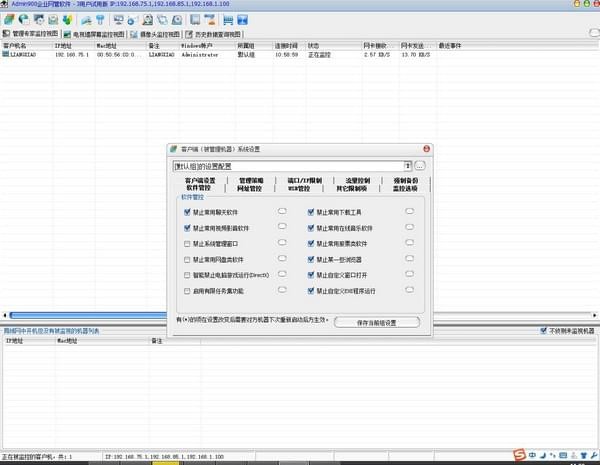Click the ellipsis button beside the configuration dropdown
The width and height of the screenshot is (600, 465).
(x=420, y=165)
